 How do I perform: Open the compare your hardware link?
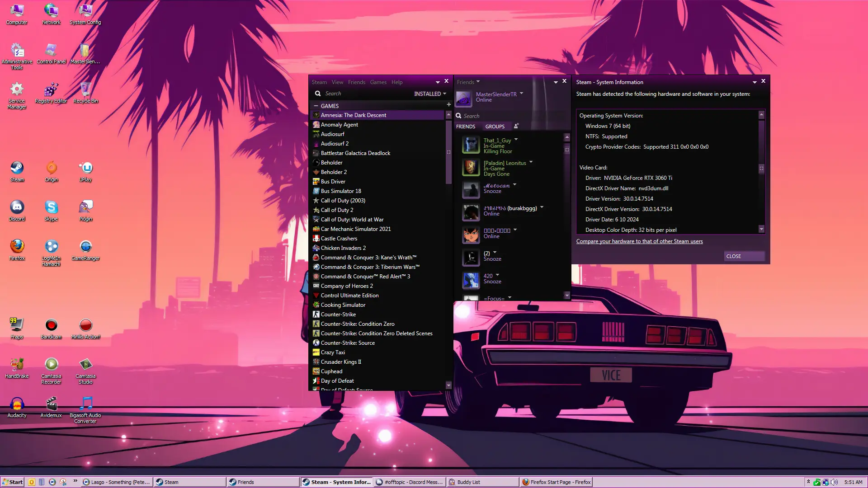click(x=639, y=241)
